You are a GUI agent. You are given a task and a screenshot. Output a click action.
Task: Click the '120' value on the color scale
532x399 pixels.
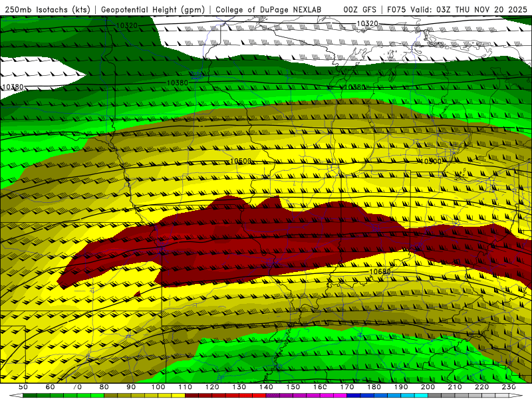pos(212,387)
